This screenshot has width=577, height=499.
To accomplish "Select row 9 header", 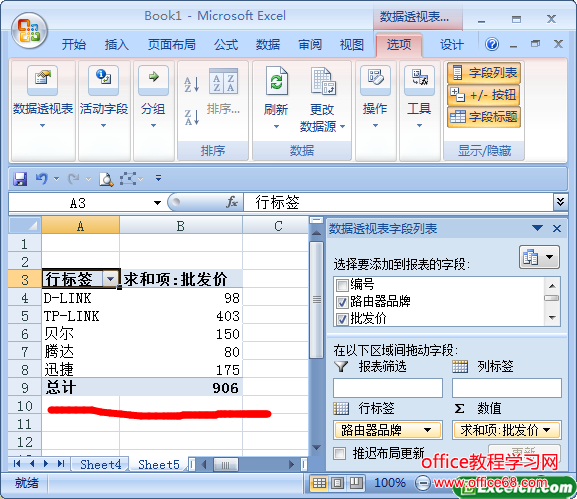I will [x=25, y=387].
